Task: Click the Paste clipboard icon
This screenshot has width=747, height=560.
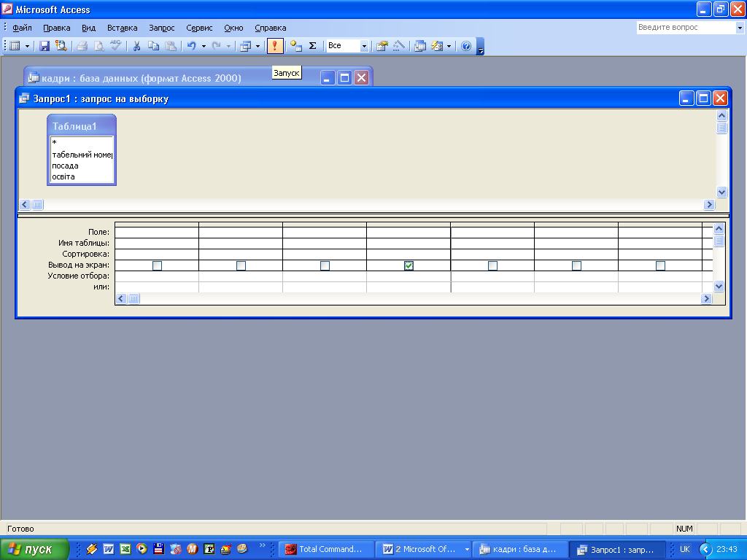Action: 170,46
